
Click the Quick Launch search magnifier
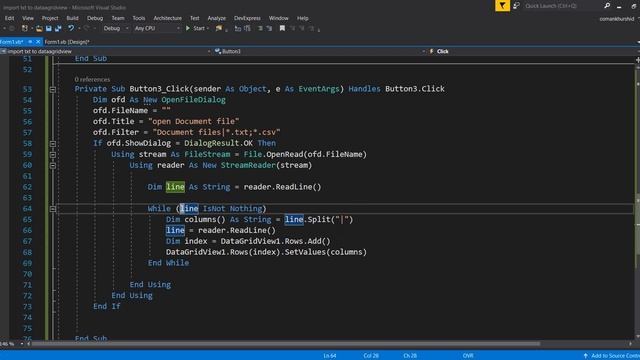point(607,6)
